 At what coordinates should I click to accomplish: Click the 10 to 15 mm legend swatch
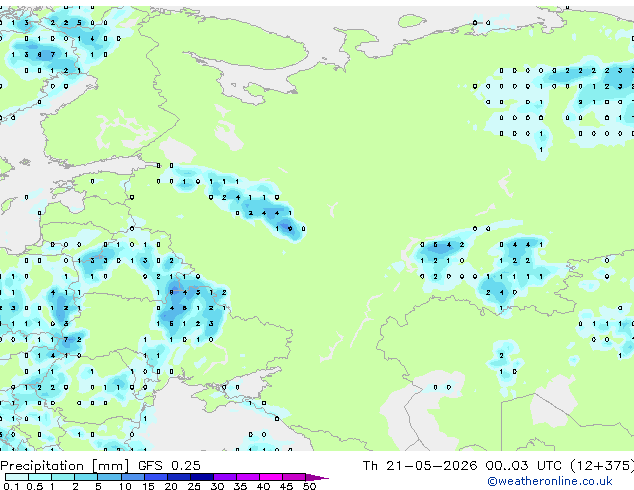tap(133, 477)
